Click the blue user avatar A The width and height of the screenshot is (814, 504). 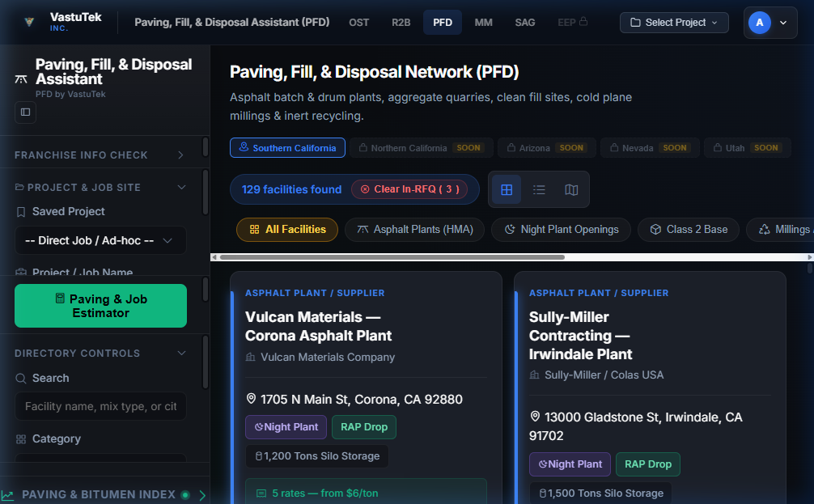tap(760, 23)
